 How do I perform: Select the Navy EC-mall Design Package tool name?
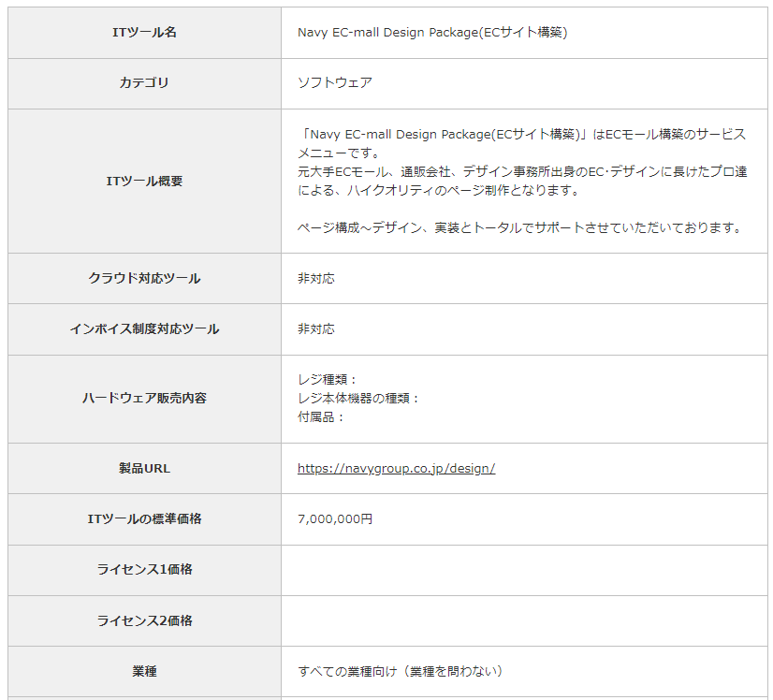(x=432, y=33)
